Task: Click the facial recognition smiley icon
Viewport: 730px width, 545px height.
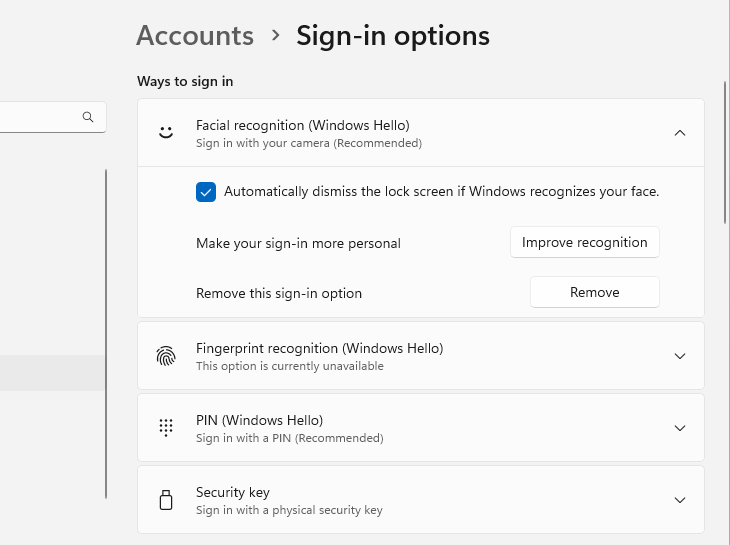Action: pyautogui.click(x=166, y=132)
